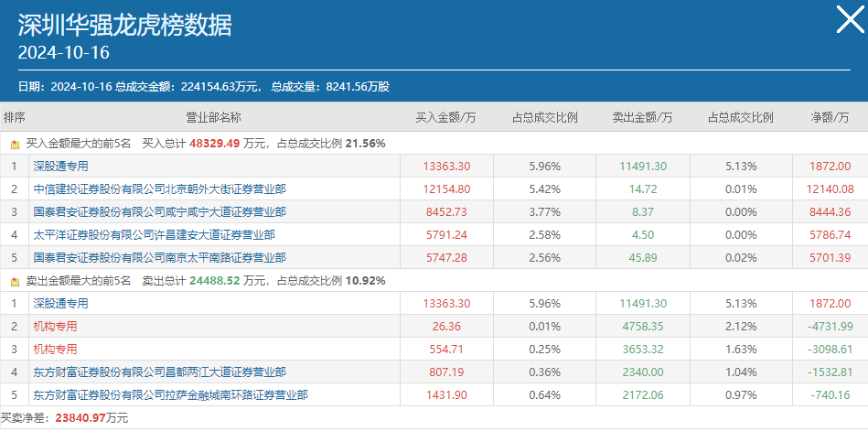
Task: Open 中信建投证券北京朝外大街证券营业部 link
Action: [x=159, y=189]
